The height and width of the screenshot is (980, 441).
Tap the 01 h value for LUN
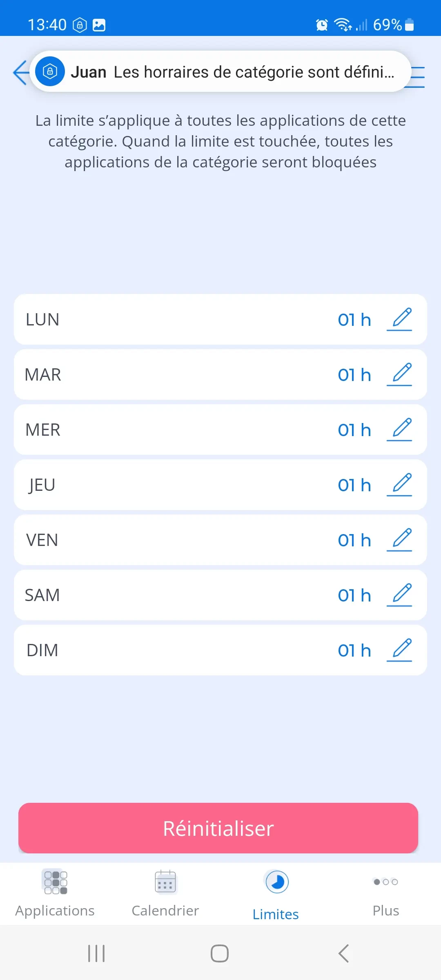click(x=354, y=320)
